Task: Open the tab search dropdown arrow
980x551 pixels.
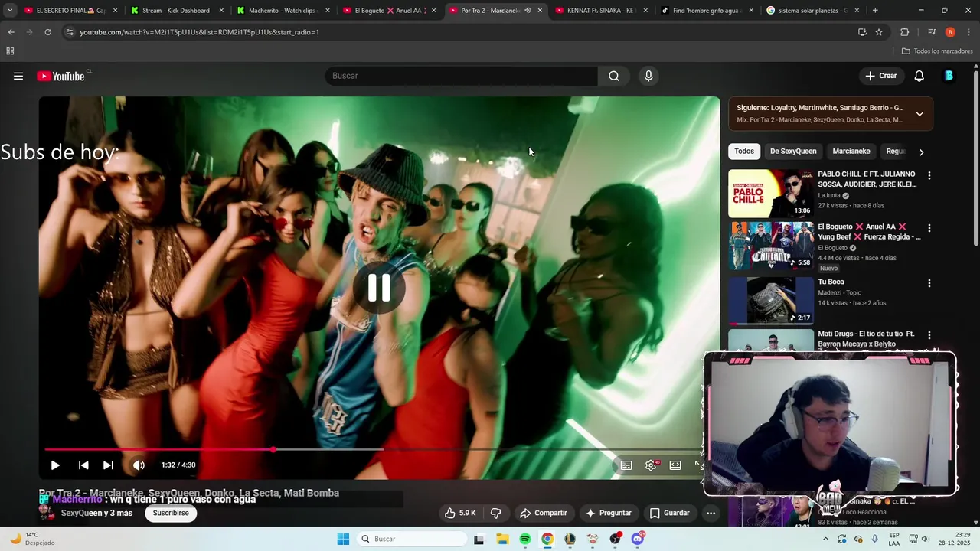Action: click(10, 11)
